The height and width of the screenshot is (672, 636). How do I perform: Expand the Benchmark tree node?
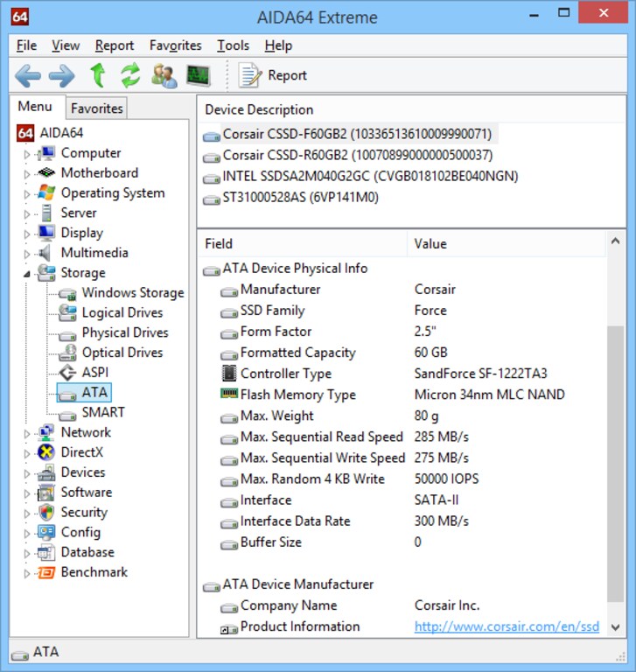(x=27, y=573)
